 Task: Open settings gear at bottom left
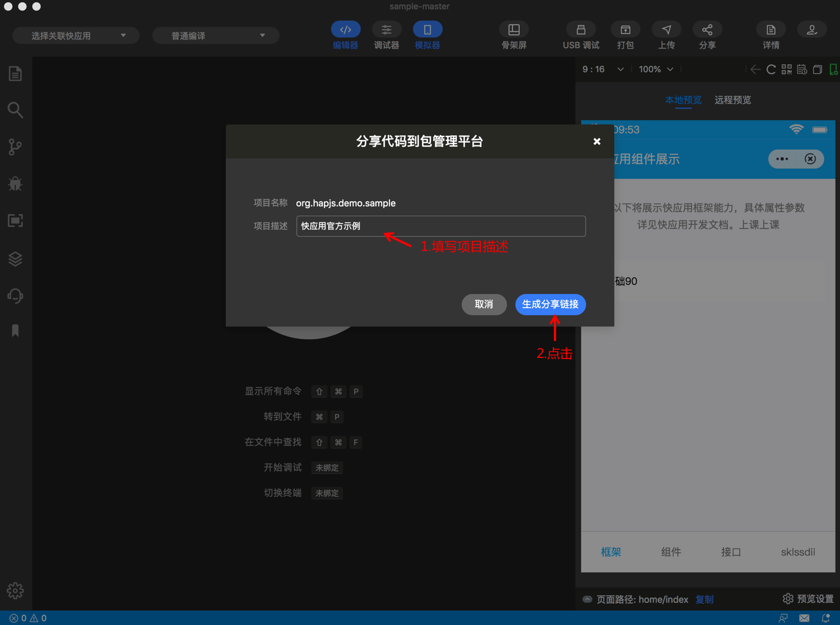[x=15, y=590]
